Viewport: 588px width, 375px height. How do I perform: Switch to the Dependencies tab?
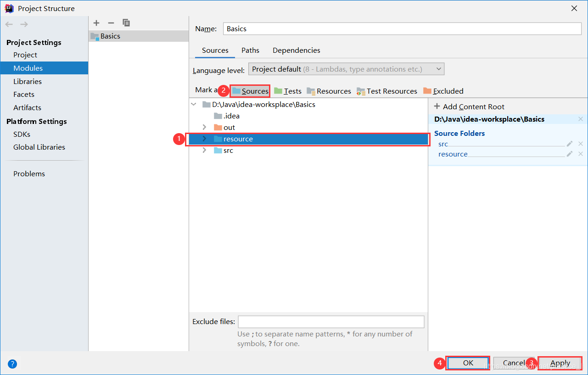pyautogui.click(x=297, y=50)
